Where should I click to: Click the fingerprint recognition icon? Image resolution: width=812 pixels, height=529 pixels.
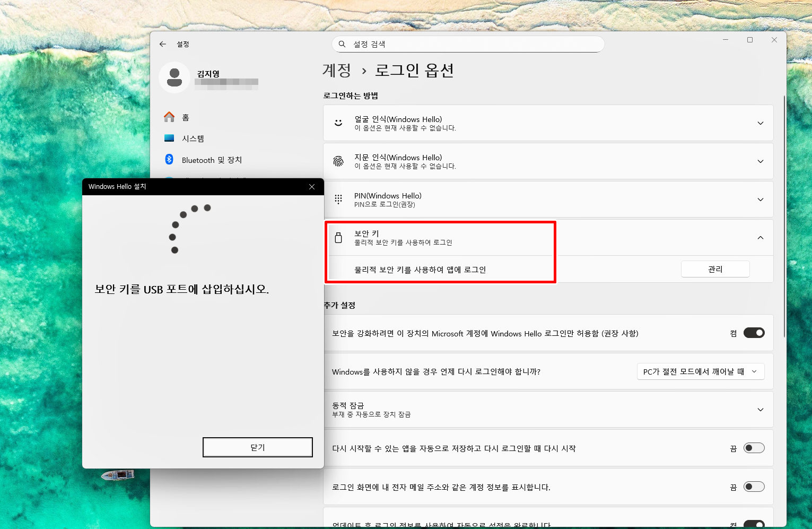(338, 161)
